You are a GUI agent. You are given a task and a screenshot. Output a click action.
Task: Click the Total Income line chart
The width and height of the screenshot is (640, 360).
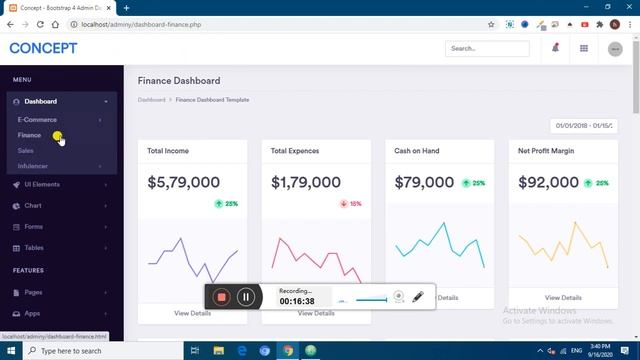[193, 259]
